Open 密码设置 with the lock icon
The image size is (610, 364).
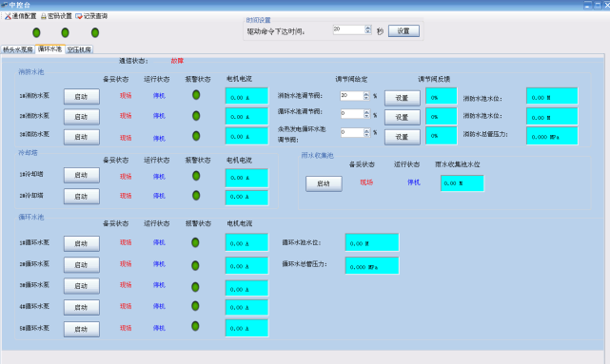[57, 16]
